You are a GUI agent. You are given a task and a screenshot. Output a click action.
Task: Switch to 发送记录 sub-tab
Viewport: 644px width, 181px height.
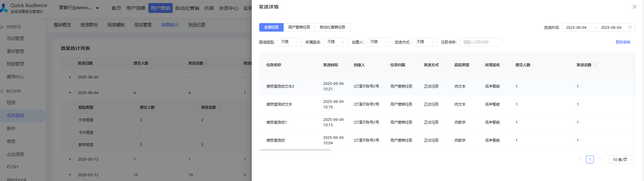tap(197, 25)
